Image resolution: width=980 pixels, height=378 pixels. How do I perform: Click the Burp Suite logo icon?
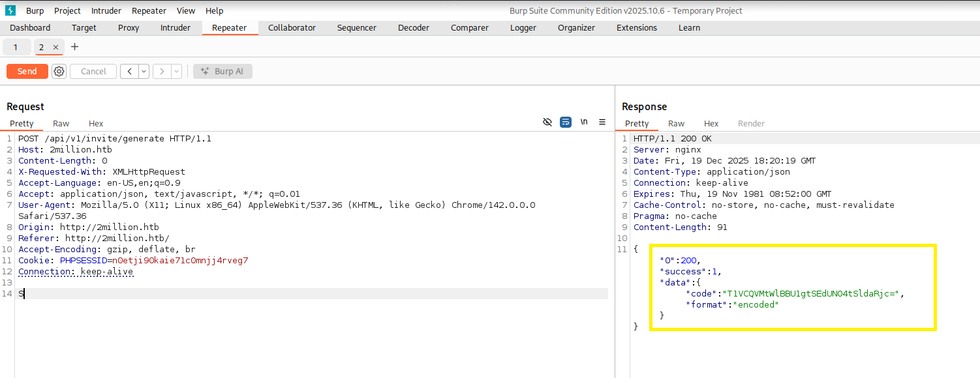pyautogui.click(x=10, y=10)
